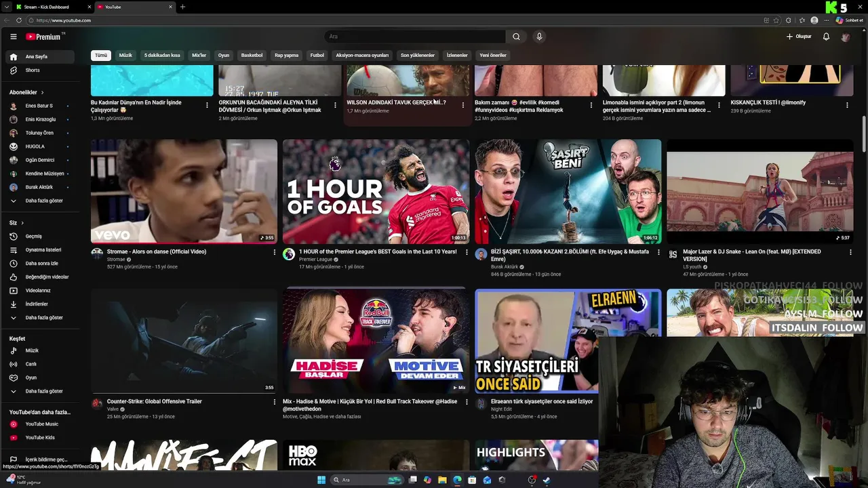Open Enes Batur S subscription channel
Screen dimensions: 868x488
coord(41,106)
